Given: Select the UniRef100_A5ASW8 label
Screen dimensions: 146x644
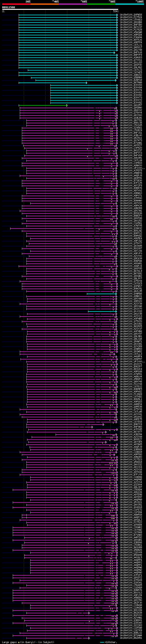Looking at the screenshot, I should pos(131,32).
